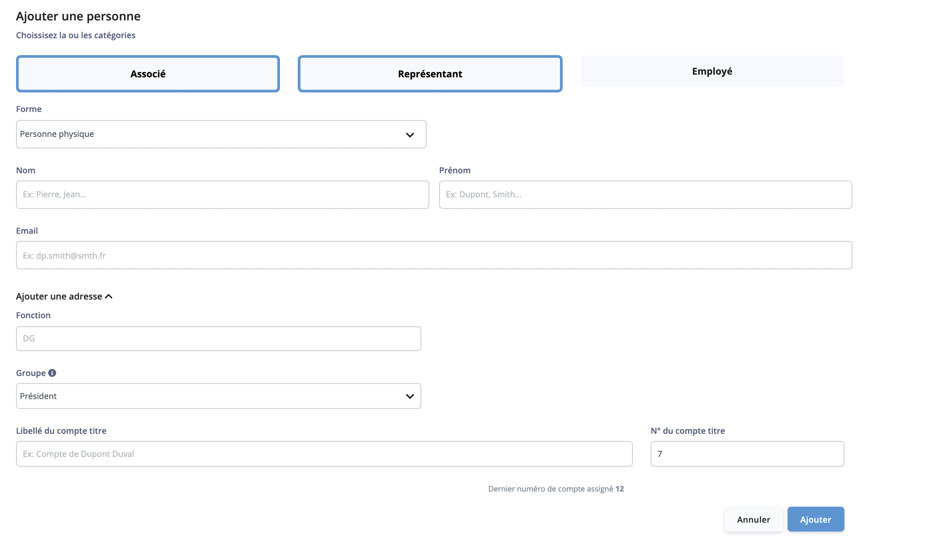This screenshot has width=952, height=560.
Task: Click the Annuler button
Action: 753,519
